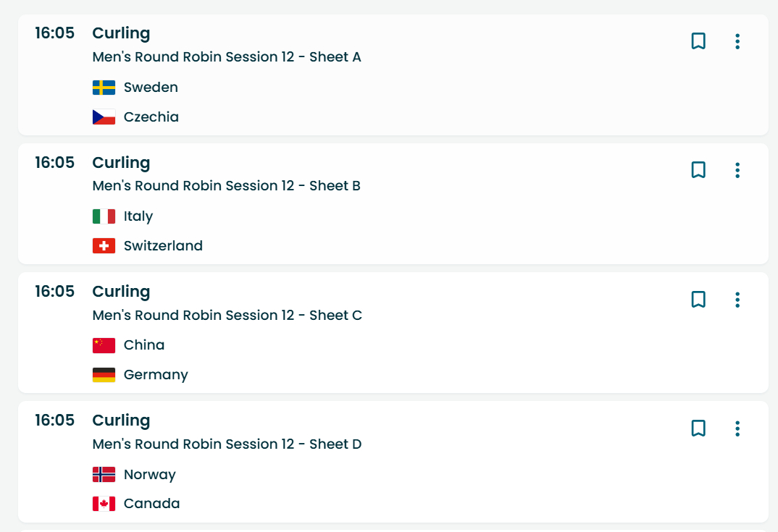Bookmark the China vs Germany match
Screen dimensions: 778x532
point(698,300)
